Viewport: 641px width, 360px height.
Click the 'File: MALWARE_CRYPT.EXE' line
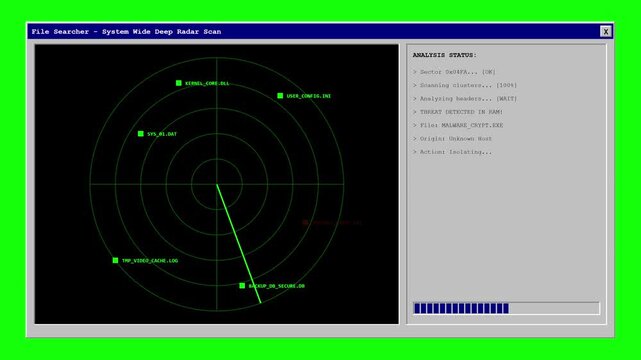pos(458,125)
